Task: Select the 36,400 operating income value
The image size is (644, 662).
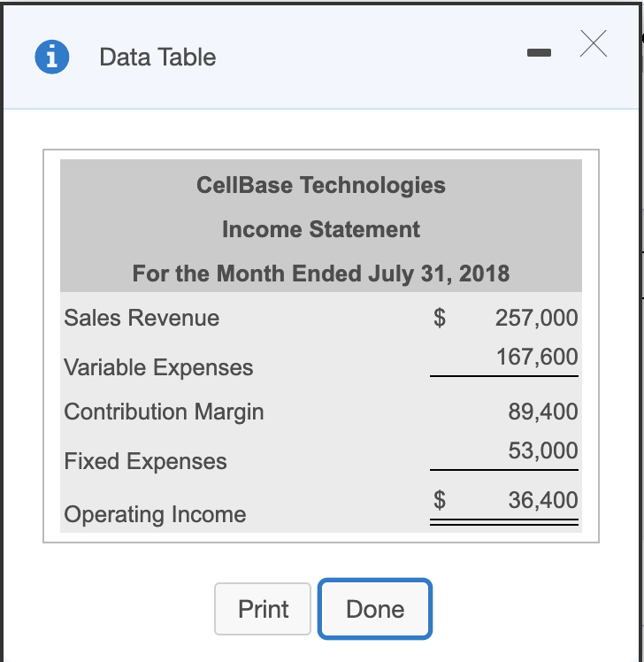Action: (x=543, y=500)
